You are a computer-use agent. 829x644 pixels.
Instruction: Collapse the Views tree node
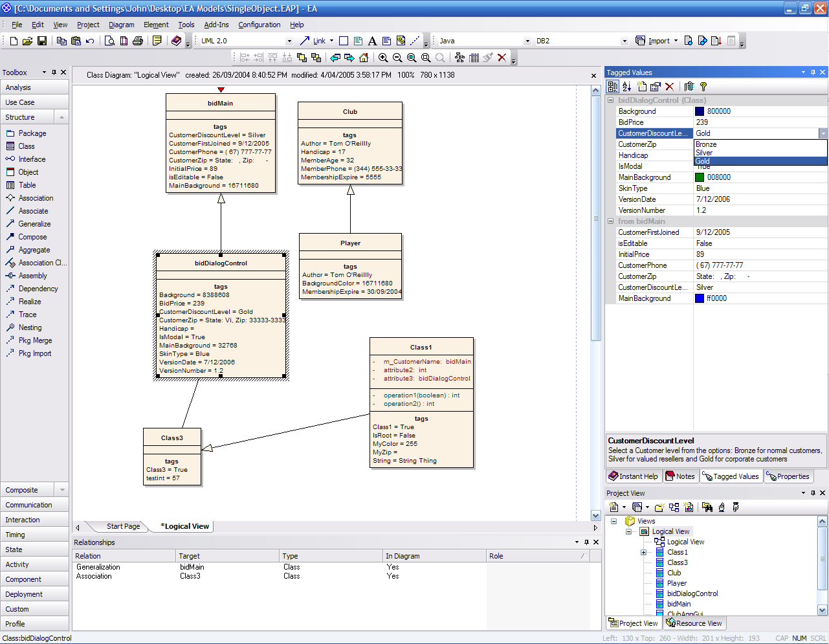[x=613, y=521]
